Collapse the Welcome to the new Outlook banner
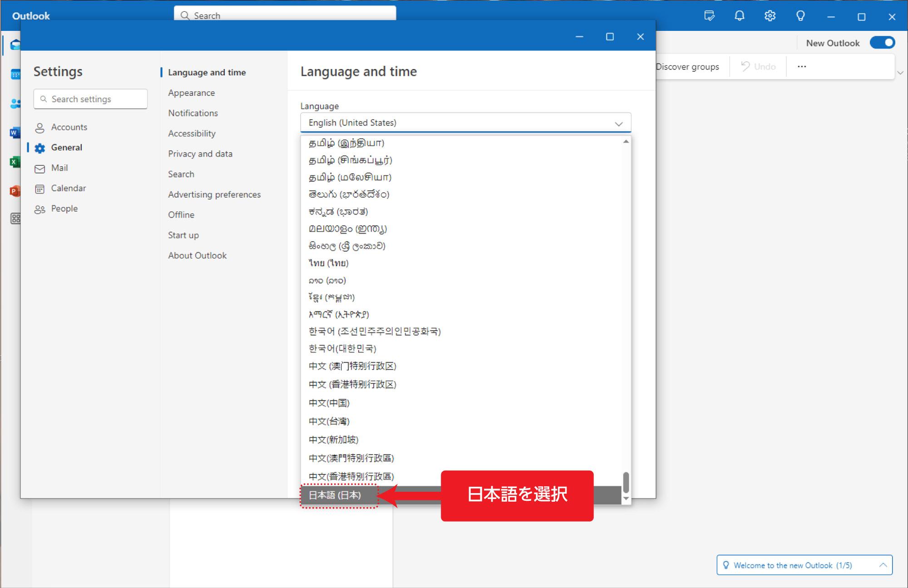 pyautogui.click(x=883, y=565)
